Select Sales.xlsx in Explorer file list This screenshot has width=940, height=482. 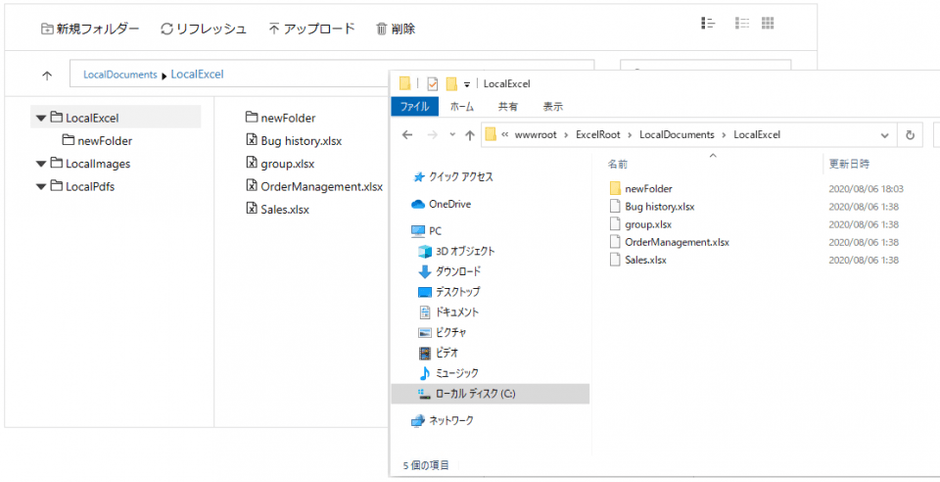638,260
